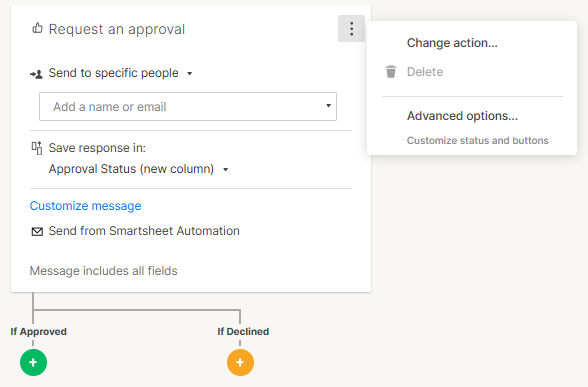Screen dimensions: 588x387
Task: Expand Approval Status (new column) dropdown
Action: (x=226, y=170)
